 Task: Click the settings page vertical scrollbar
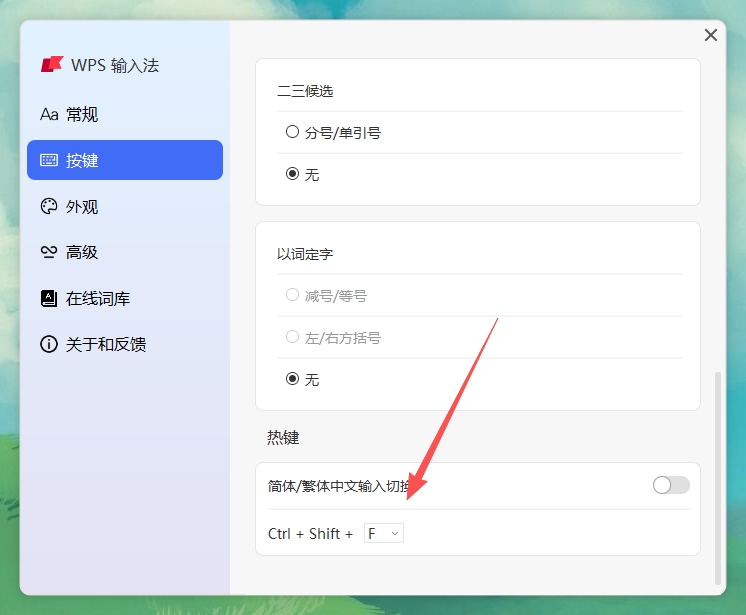pyautogui.click(x=718, y=478)
